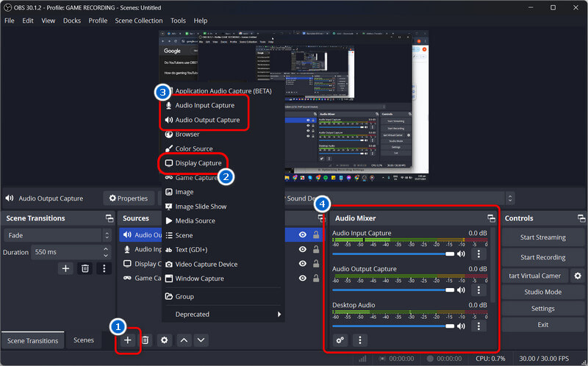Lock the Display Capture source

click(x=316, y=264)
